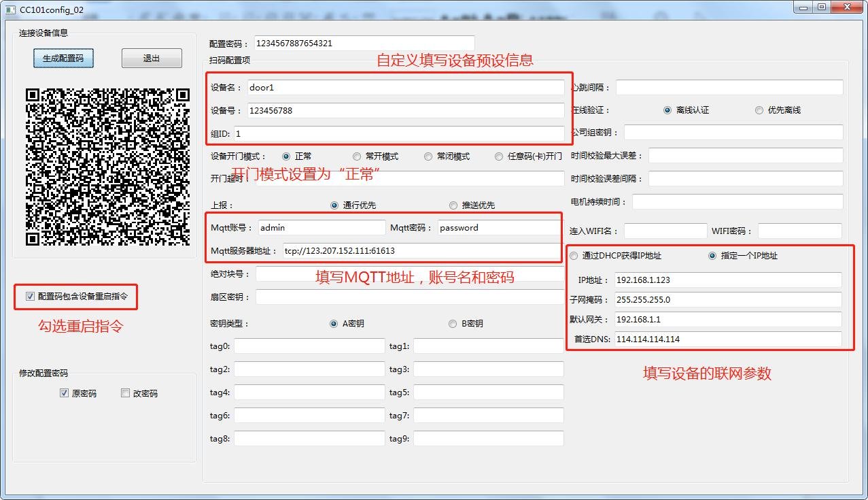
Task: Maximize the CC101config_02 window
Action: click(822, 7)
